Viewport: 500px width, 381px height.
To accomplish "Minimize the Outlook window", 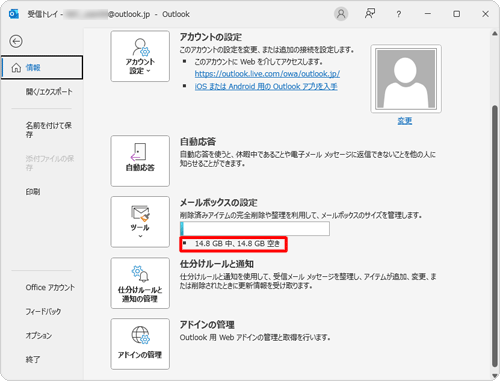I will 428,14.
